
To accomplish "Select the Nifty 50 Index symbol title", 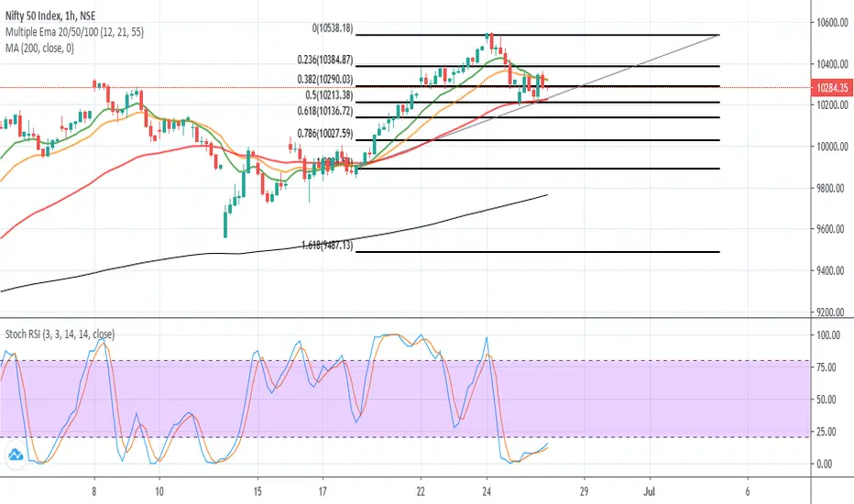I will [50, 16].
